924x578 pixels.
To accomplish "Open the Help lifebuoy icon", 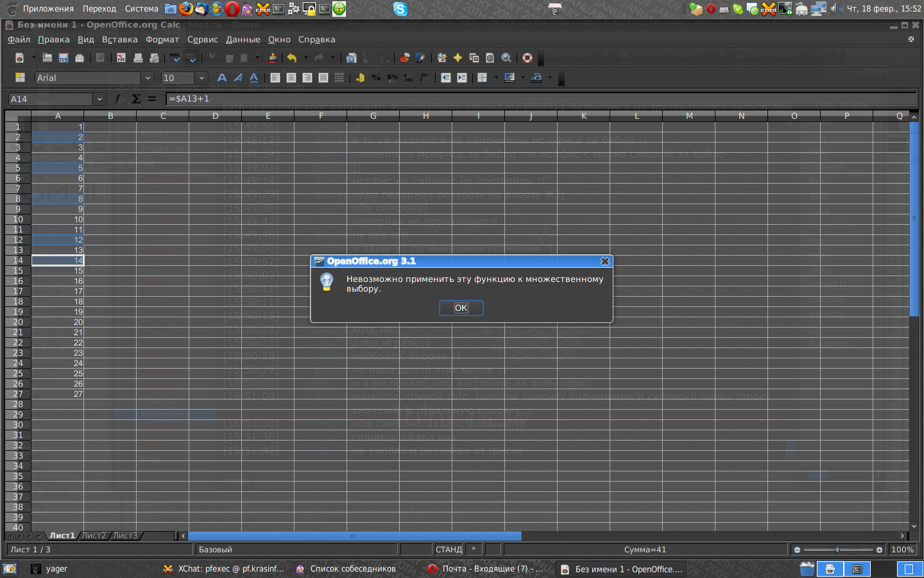I will 527,58.
